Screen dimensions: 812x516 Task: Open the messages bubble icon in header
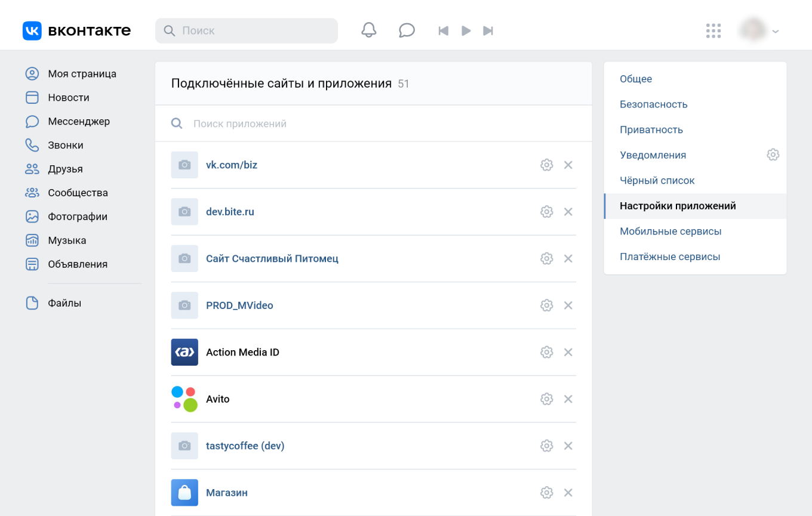point(407,30)
